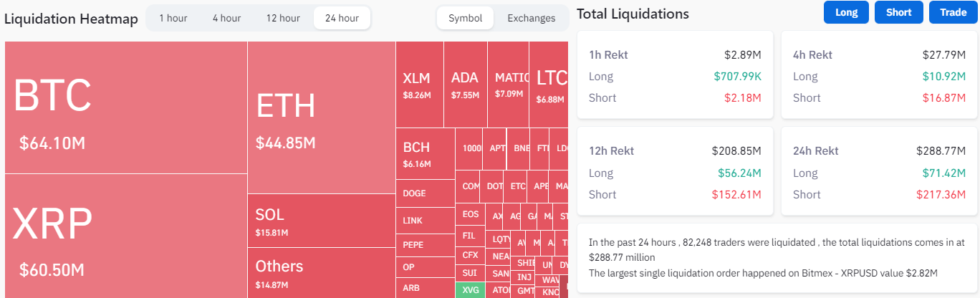Choose the 24 hour timeframe
The height and width of the screenshot is (298, 980).
pyautogui.click(x=342, y=18)
